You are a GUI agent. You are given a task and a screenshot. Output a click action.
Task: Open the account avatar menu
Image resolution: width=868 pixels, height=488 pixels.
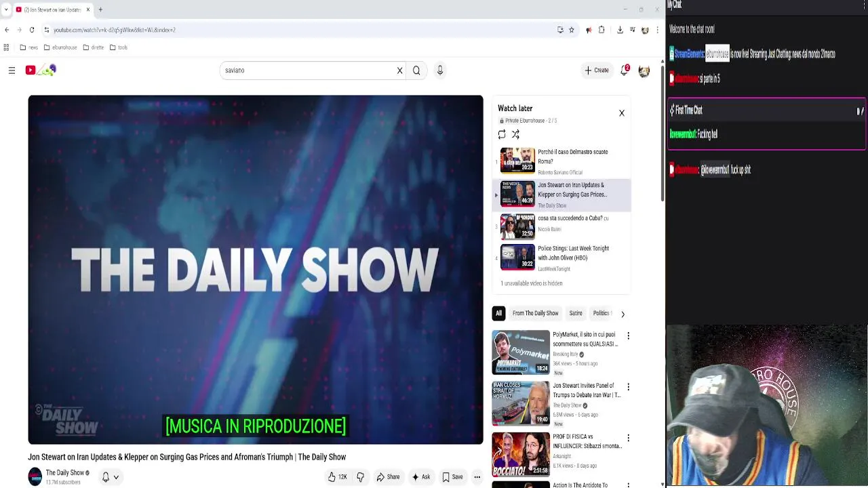[x=644, y=70]
